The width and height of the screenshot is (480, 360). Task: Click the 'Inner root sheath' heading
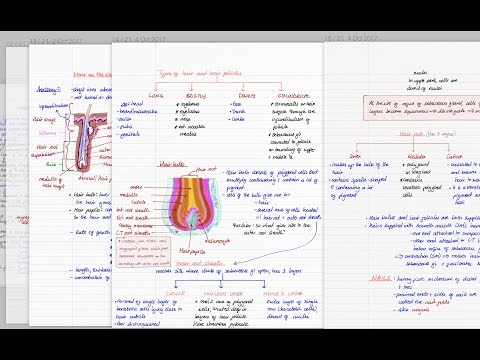pyautogui.click(x=200, y=263)
